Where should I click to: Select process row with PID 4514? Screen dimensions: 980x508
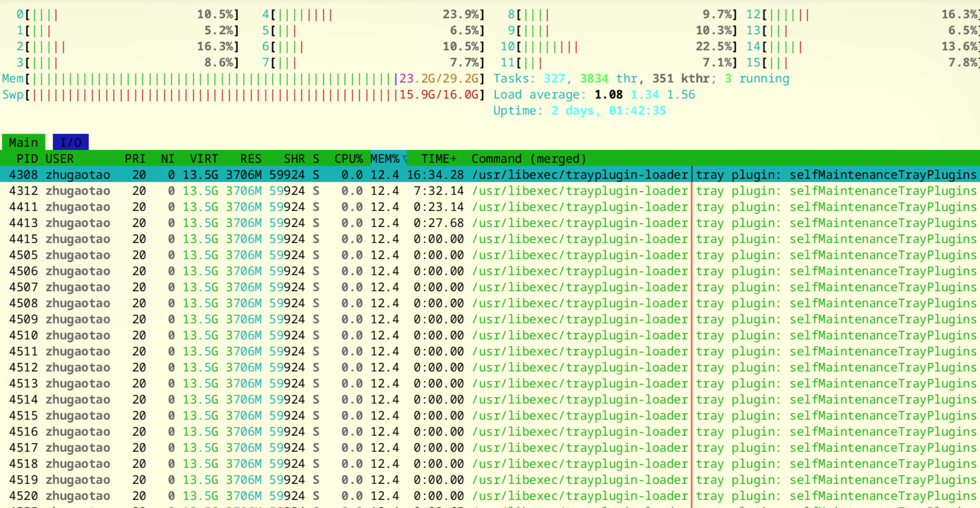pyautogui.click(x=490, y=400)
